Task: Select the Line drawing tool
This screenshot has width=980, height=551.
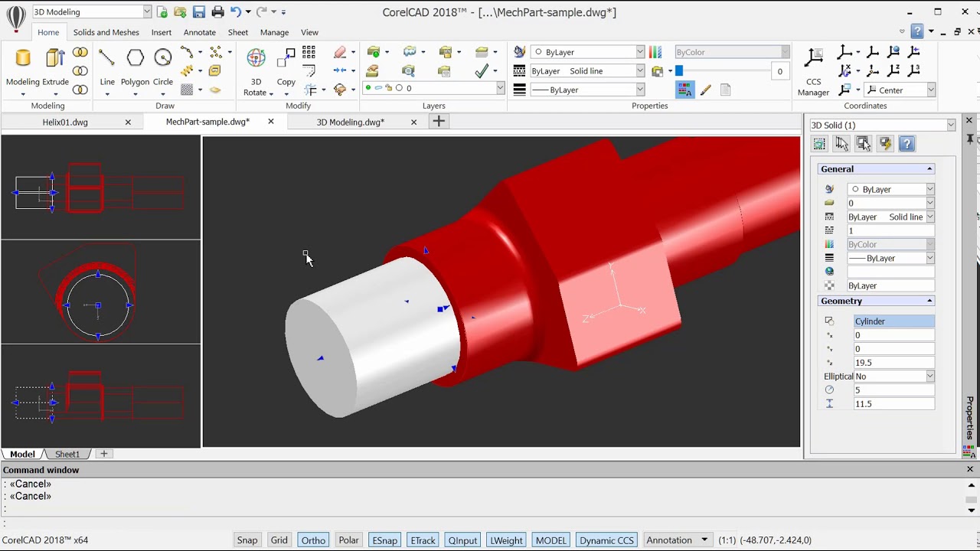Action: 107,67
